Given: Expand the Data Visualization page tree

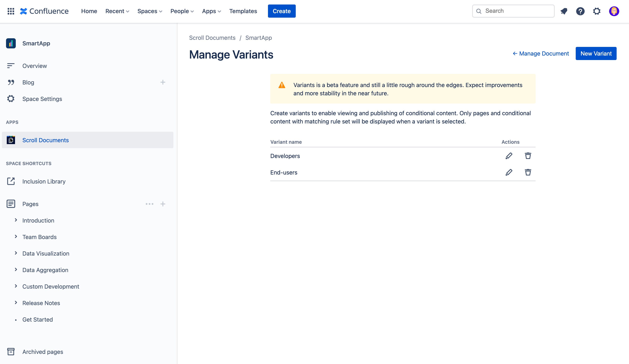Looking at the screenshot, I should pos(16,253).
